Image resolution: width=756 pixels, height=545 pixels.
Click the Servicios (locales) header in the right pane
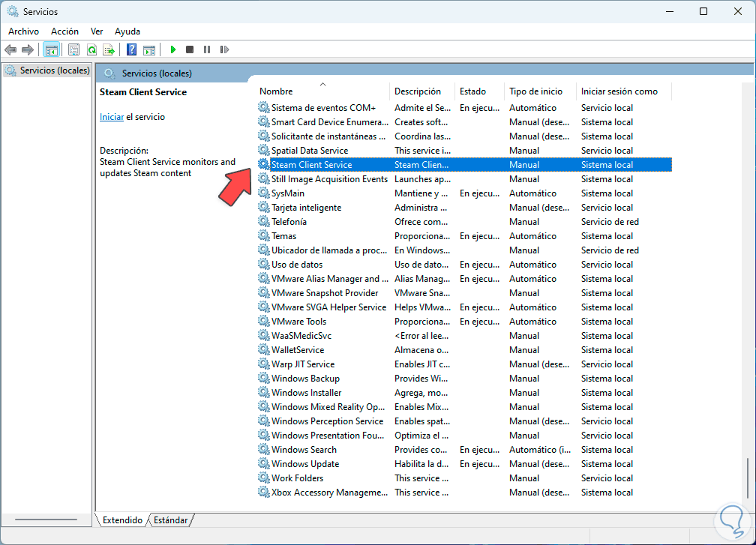click(x=157, y=73)
